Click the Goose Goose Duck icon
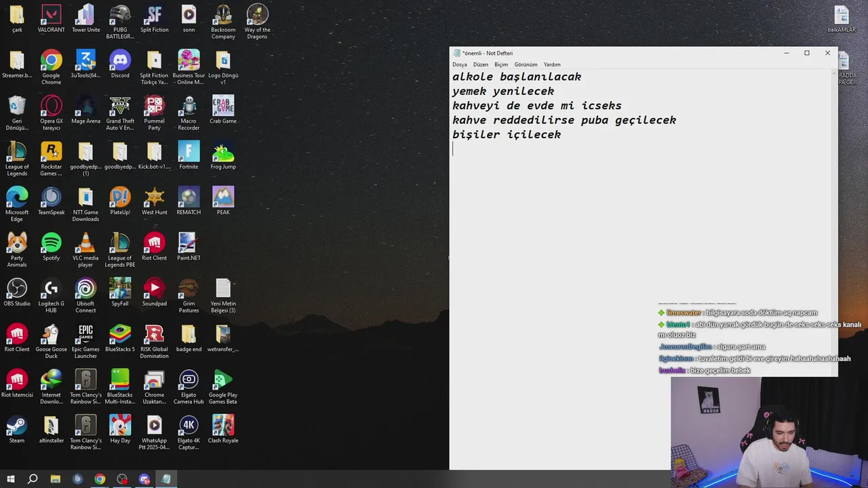The height and width of the screenshot is (488, 868). (51, 341)
